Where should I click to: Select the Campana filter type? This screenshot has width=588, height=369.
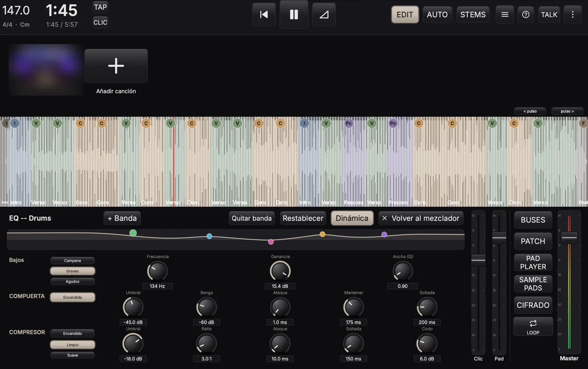point(72,261)
